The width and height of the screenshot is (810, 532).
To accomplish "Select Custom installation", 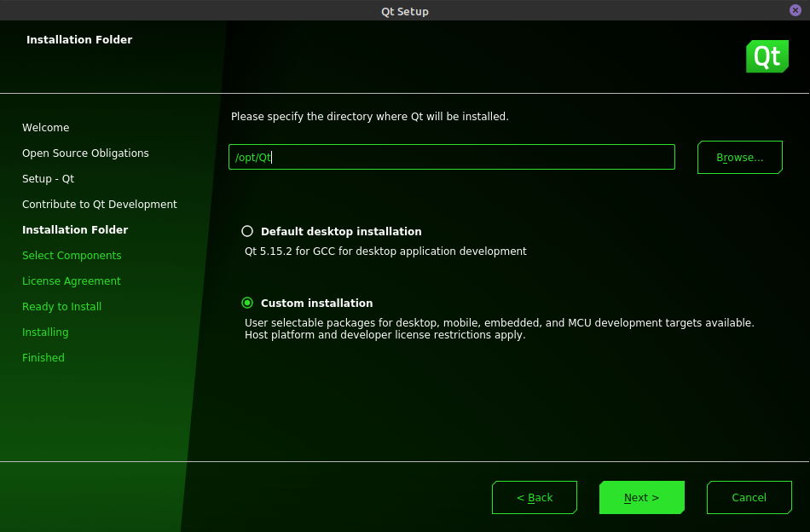I will pos(247,303).
